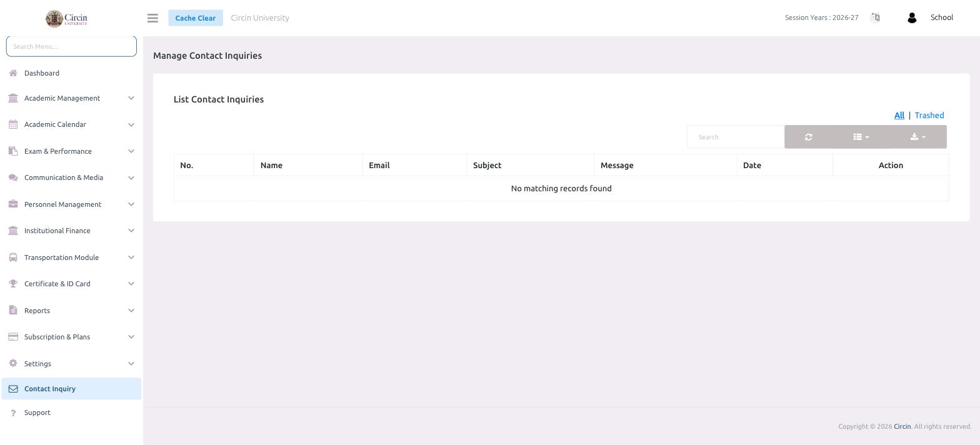Viewport: 980px width, 445px height.
Task: Open Dashboard from sidebar
Action: (71, 73)
